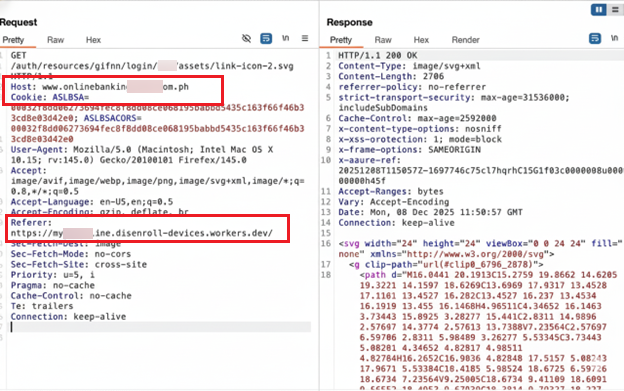Open the Hex tab in Response

[421, 40]
